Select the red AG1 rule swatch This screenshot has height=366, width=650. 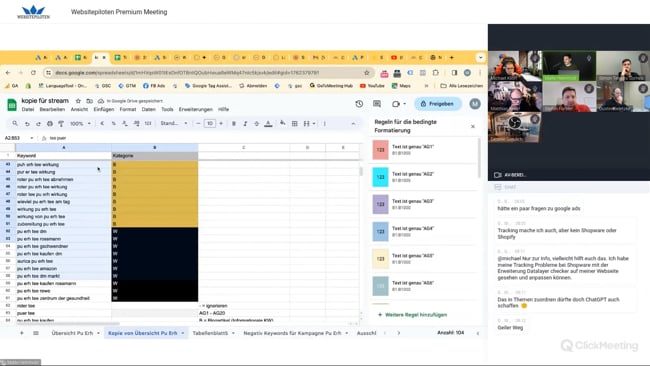[x=381, y=150]
